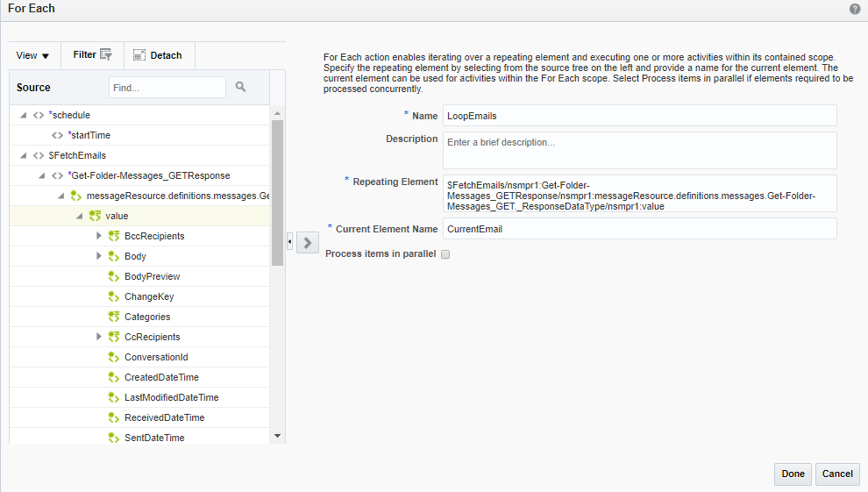Expand the CcRecipients node
868x492 pixels.
pyautogui.click(x=99, y=337)
